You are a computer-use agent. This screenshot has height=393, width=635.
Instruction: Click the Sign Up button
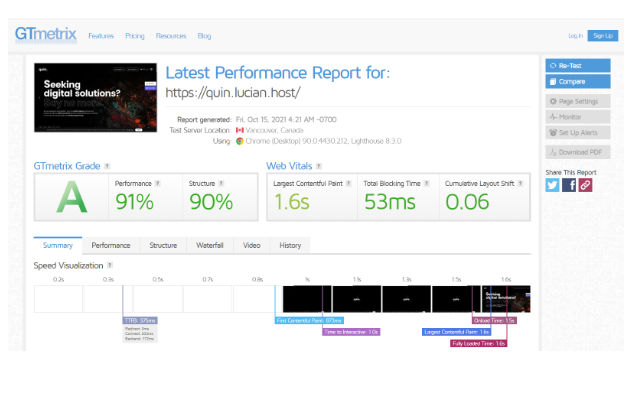coord(603,36)
